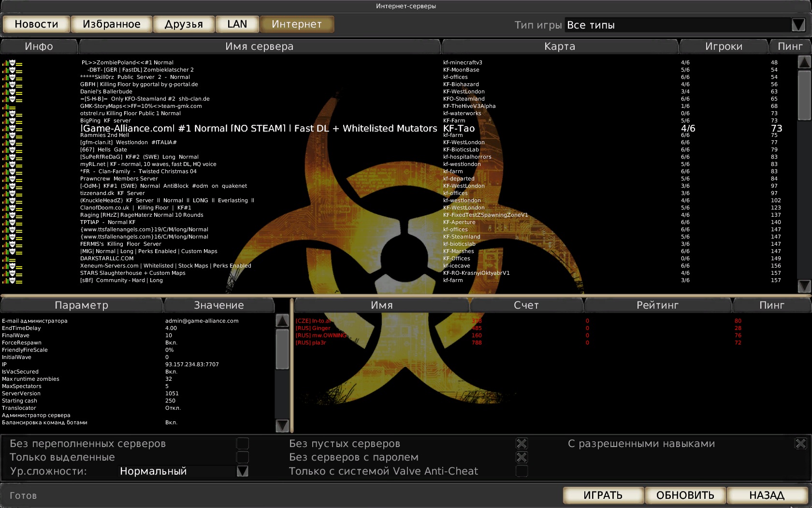Click server list scroll up arrow
Screen dimensions: 812x508
[x=804, y=62]
